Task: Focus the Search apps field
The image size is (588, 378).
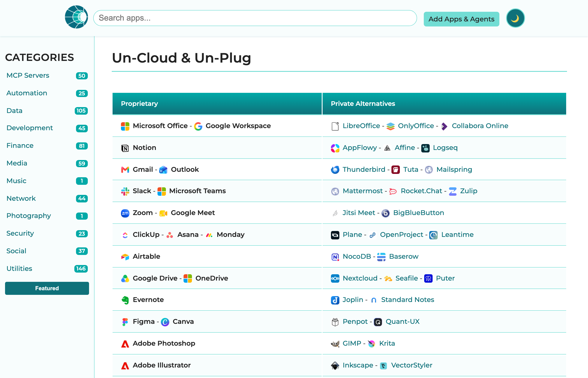Action: pos(255,18)
